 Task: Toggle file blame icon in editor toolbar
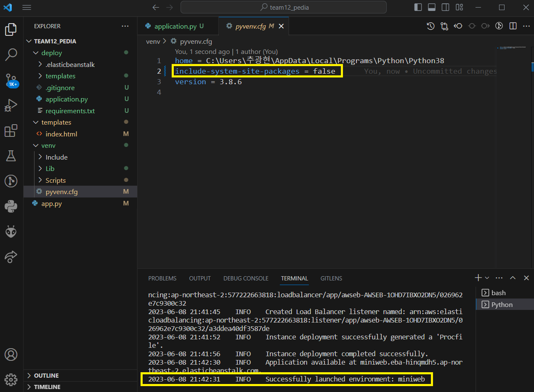[499, 26]
